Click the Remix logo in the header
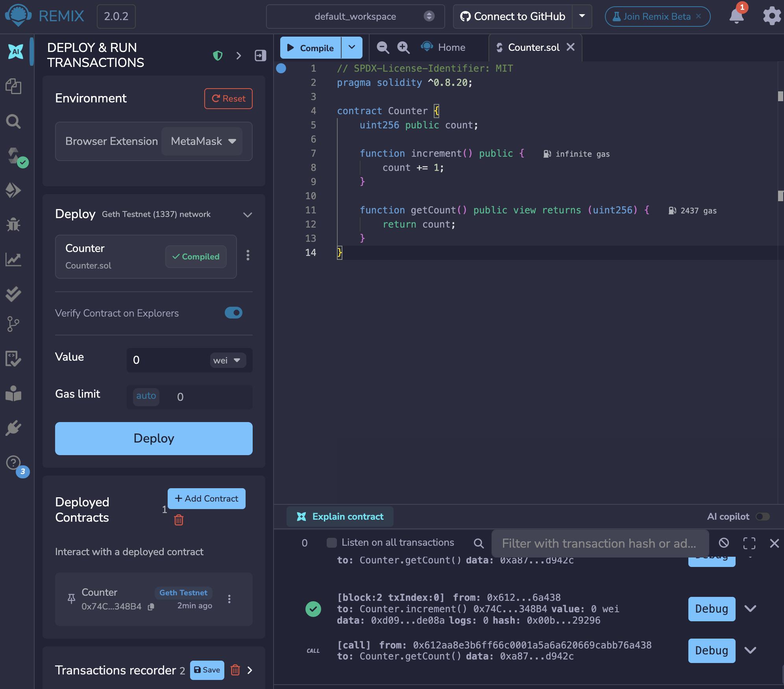This screenshot has width=784, height=689. [18, 16]
